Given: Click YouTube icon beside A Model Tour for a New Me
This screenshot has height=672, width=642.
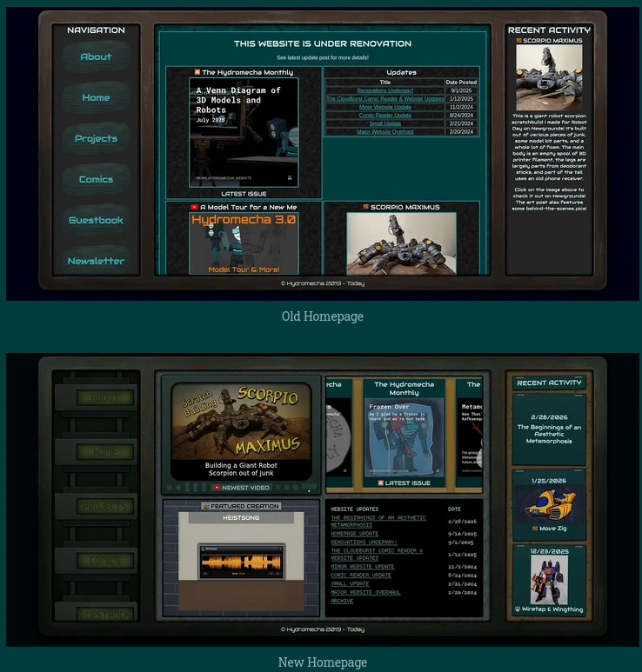Looking at the screenshot, I should point(194,207).
